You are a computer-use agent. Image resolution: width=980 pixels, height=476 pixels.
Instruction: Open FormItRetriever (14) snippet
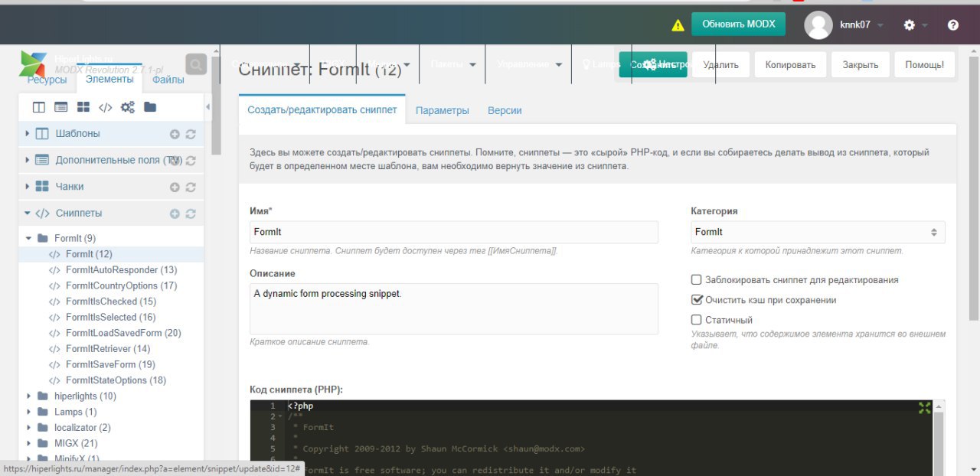point(108,349)
